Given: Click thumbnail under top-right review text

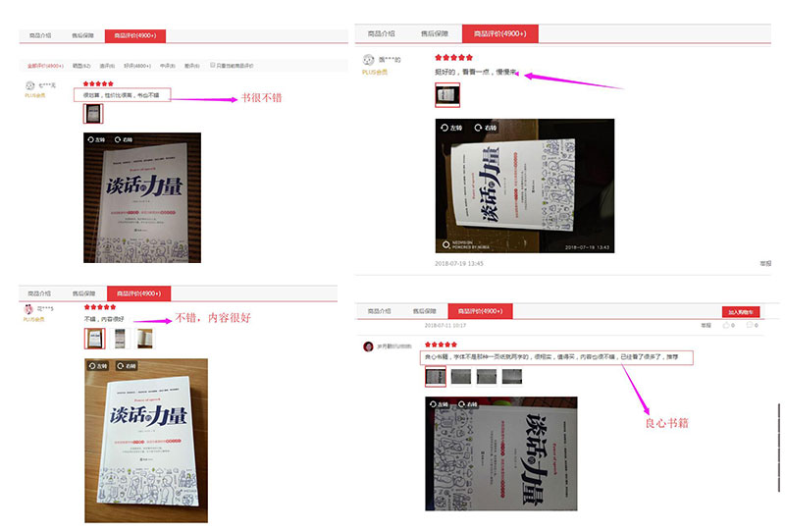Looking at the screenshot, I should [447, 95].
